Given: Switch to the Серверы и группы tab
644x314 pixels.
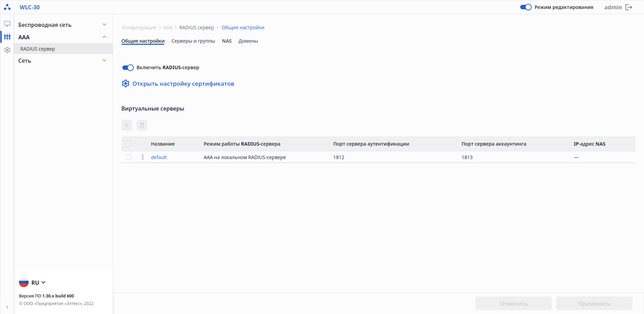Looking at the screenshot, I should pos(193,41).
